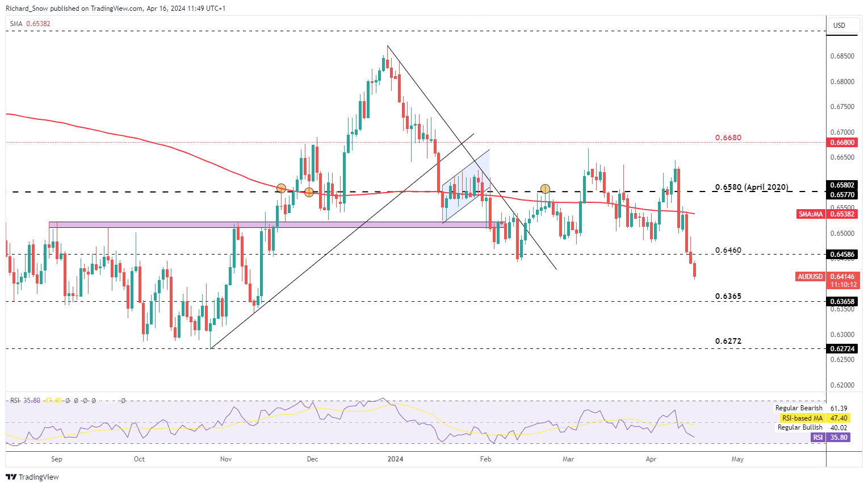The image size is (868, 487).
Task: Click the 0.6680 red annotation text
Action: pos(728,138)
